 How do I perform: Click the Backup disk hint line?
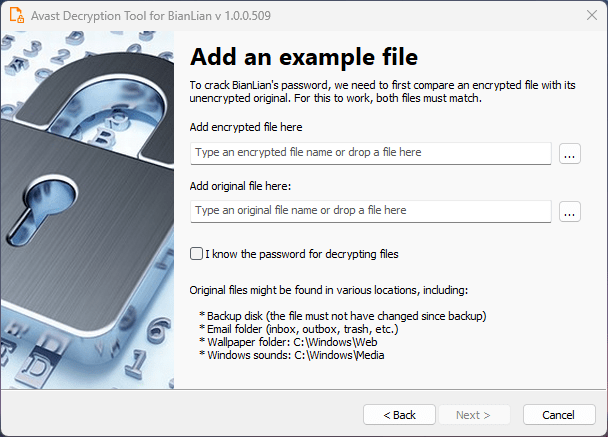point(342,316)
